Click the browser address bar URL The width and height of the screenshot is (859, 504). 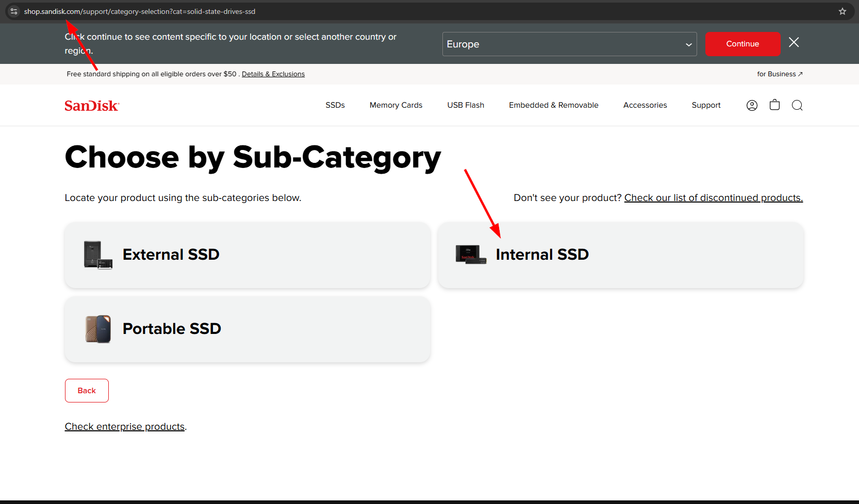140,11
